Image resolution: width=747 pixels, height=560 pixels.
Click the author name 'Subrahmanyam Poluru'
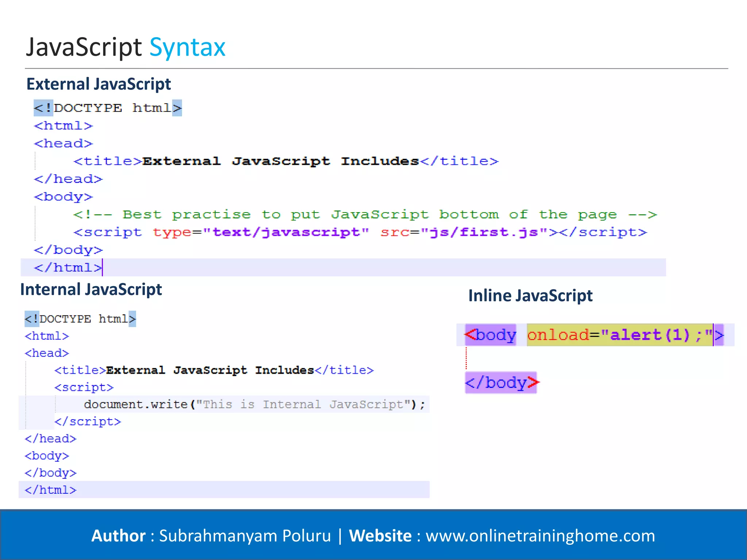click(245, 536)
